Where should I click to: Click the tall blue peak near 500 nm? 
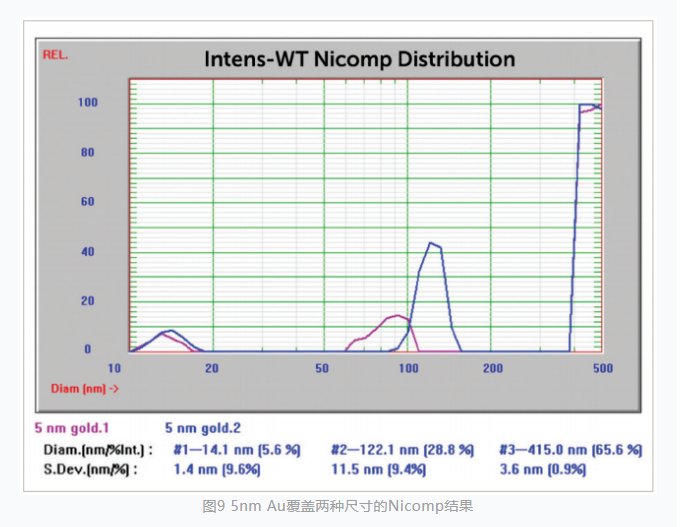click(x=588, y=106)
